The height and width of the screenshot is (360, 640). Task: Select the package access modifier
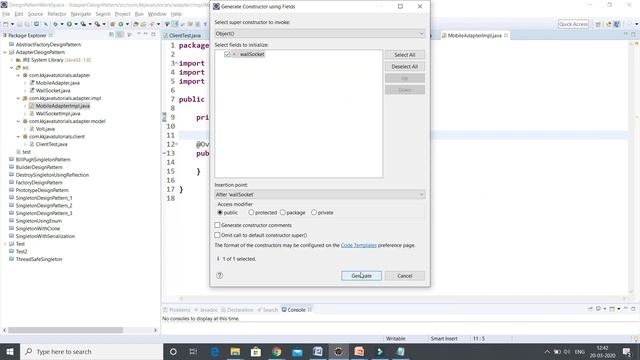coord(282,212)
